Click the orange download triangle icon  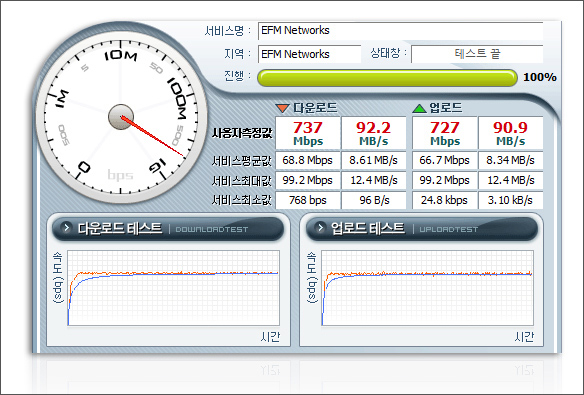tap(282, 108)
